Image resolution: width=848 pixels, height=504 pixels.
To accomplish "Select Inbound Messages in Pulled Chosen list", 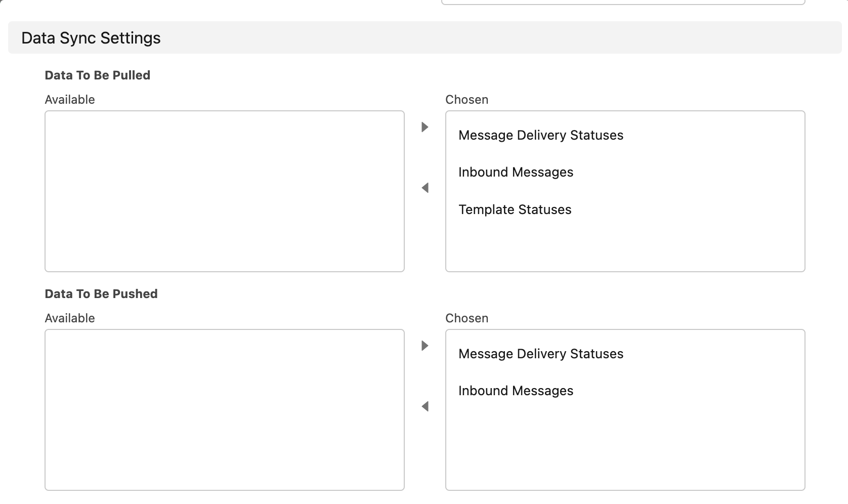I will [x=516, y=172].
